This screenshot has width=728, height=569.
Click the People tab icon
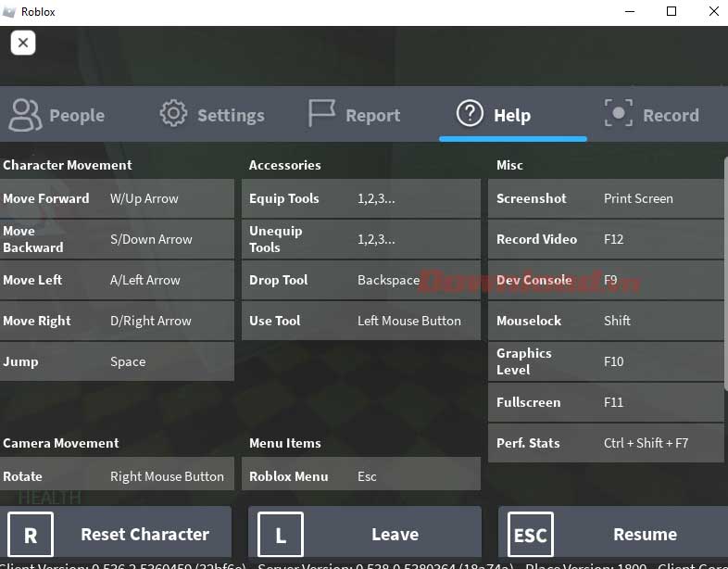pos(25,115)
